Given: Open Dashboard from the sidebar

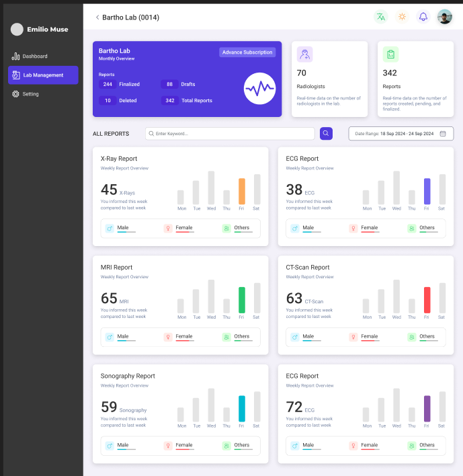Looking at the screenshot, I should (34, 56).
